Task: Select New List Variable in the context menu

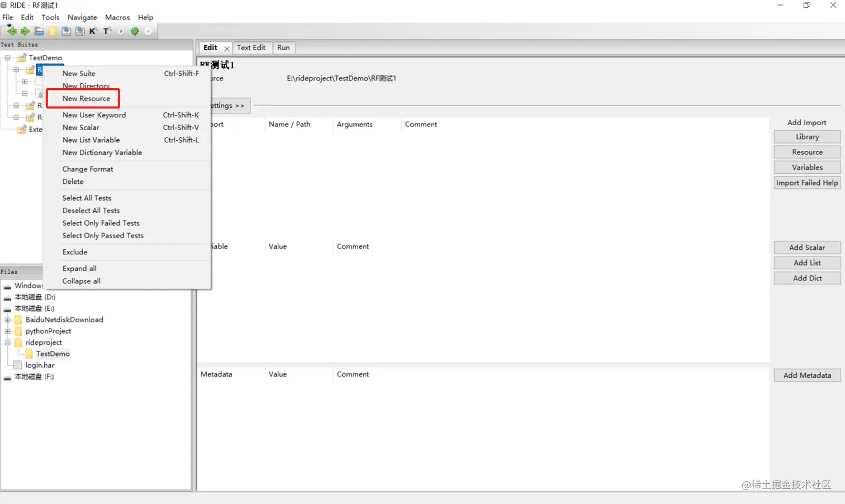Action: [127, 140]
